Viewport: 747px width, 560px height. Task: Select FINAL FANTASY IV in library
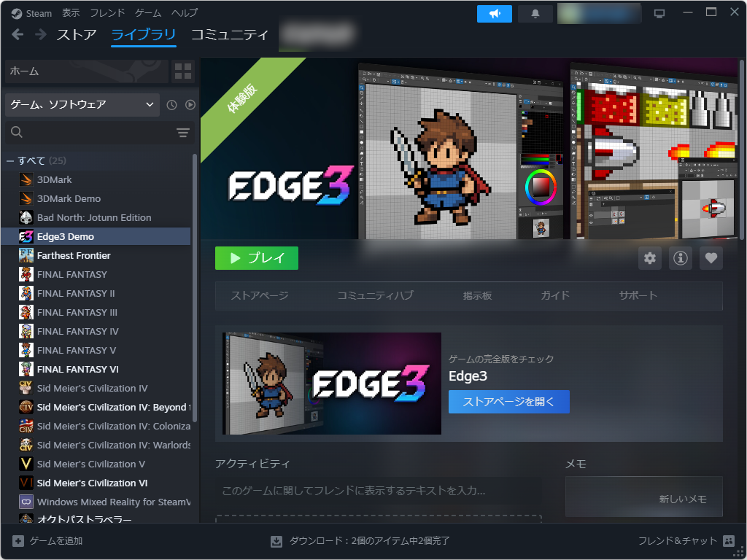tap(78, 332)
